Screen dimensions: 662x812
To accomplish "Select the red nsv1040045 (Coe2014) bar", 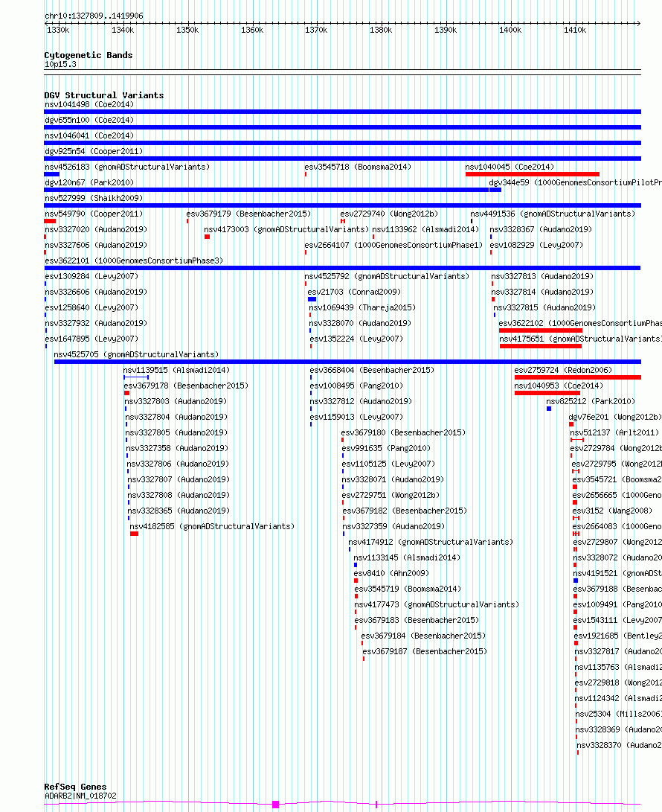I will pyautogui.click(x=532, y=174).
